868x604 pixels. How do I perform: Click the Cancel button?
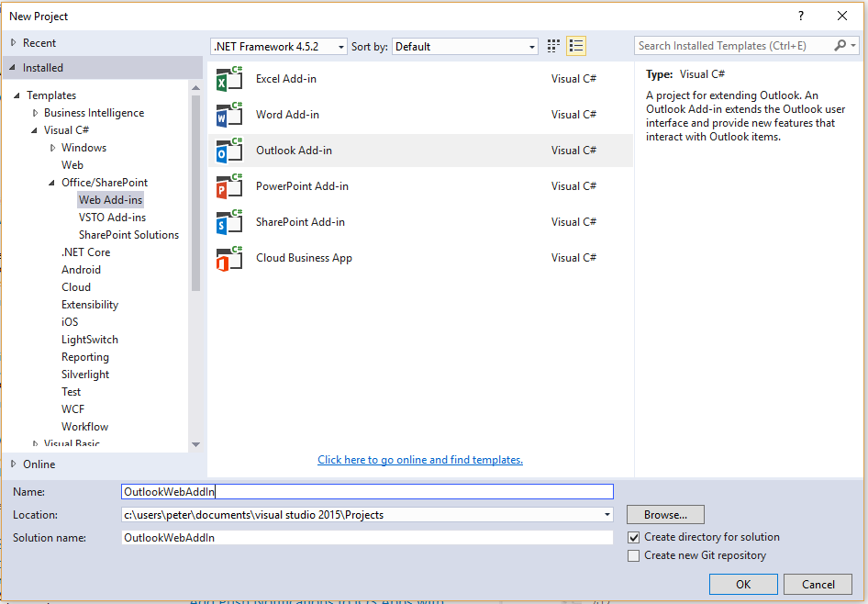pyautogui.click(x=818, y=585)
